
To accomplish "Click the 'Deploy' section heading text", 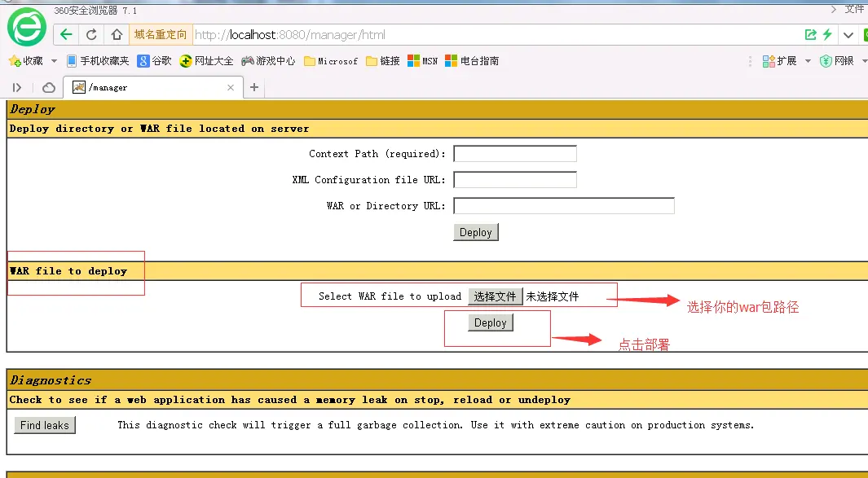I will pyautogui.click(x=32, y=110).
